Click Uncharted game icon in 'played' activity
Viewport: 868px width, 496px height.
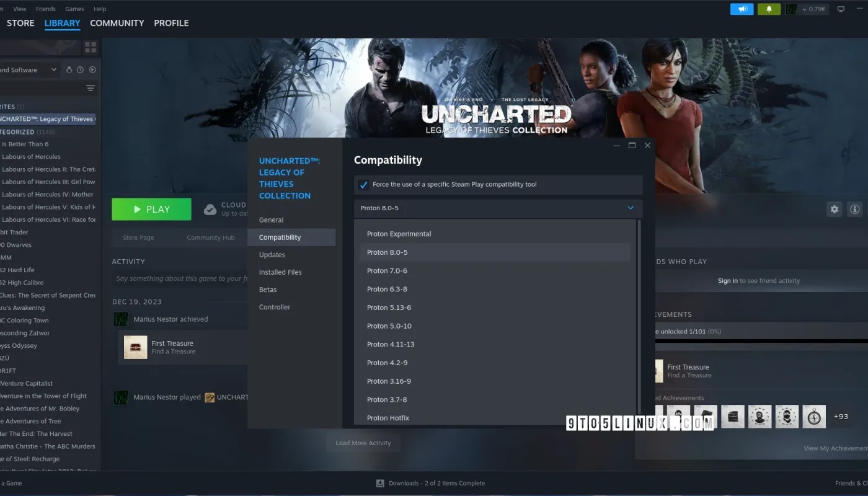pos(210,397)
